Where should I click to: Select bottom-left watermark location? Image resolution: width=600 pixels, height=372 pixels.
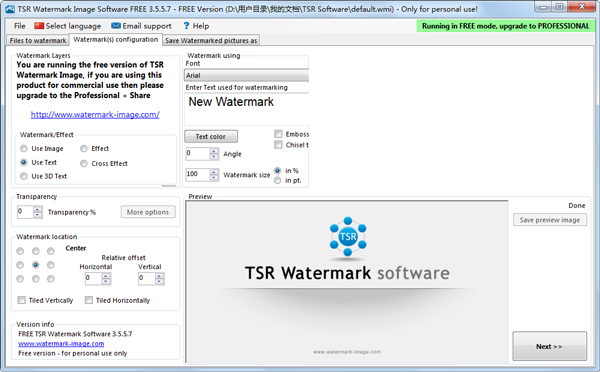tap(20, 279)
